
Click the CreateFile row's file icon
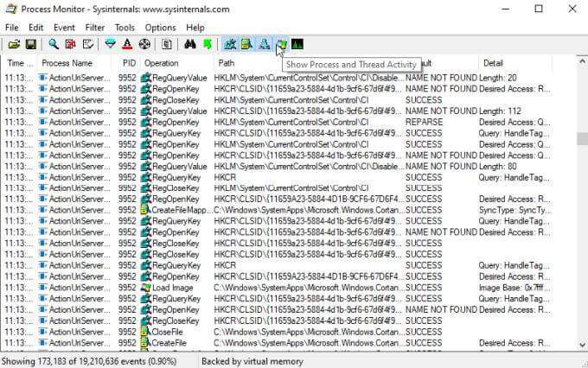coord(144,343)
